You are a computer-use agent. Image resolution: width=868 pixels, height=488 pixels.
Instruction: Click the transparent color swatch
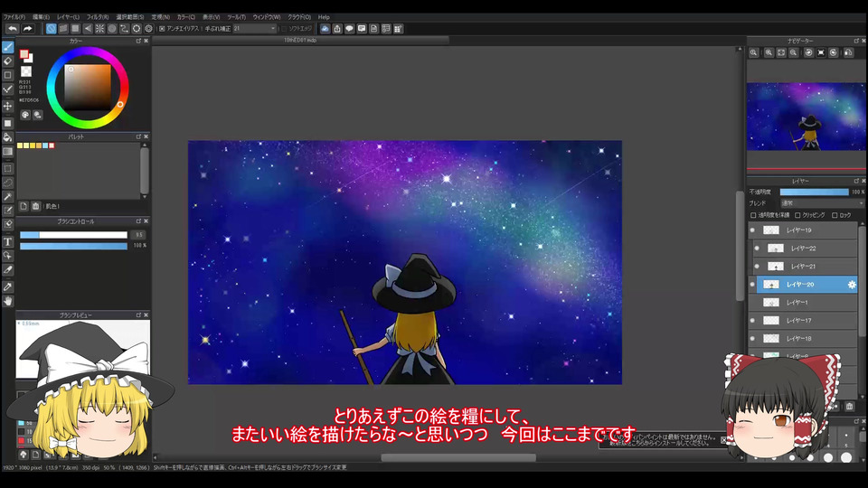(26, 71)
